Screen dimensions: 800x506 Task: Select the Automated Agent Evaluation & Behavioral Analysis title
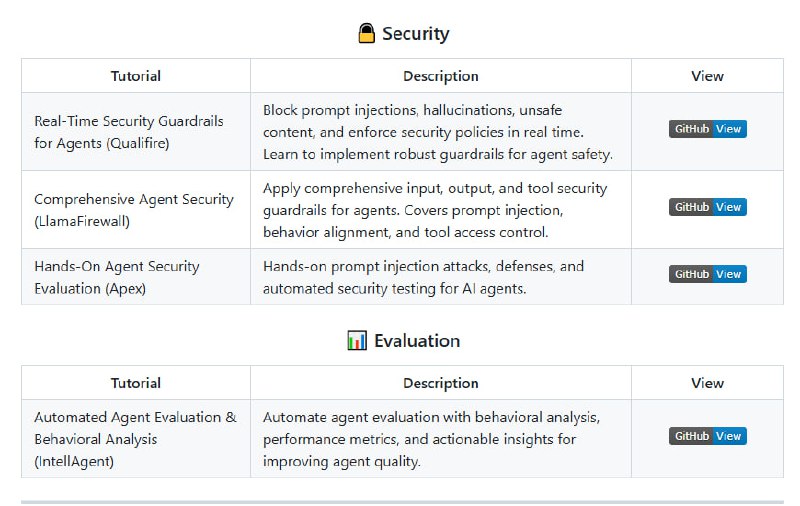[x=135, y=438]
